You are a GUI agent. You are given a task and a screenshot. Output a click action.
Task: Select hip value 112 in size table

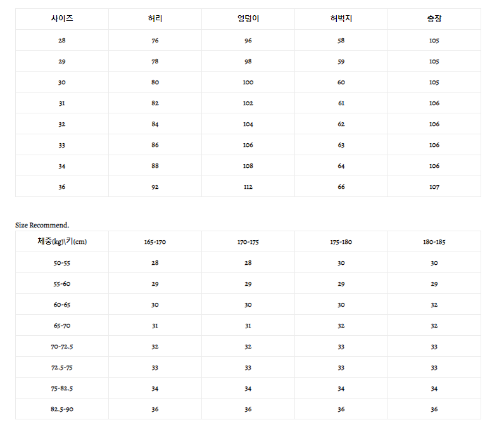[x=248, y=187]
